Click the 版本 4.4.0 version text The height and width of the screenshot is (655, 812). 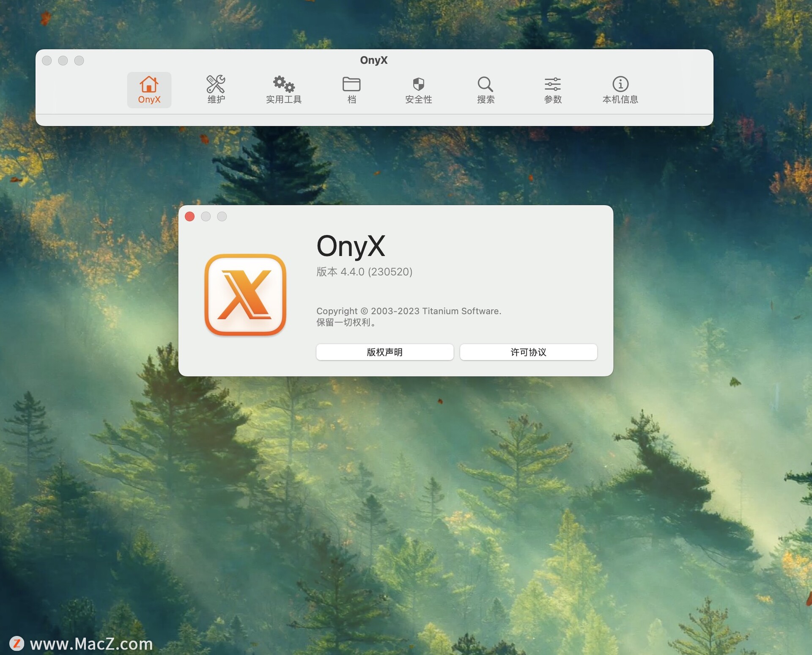[x=364, y=272]
